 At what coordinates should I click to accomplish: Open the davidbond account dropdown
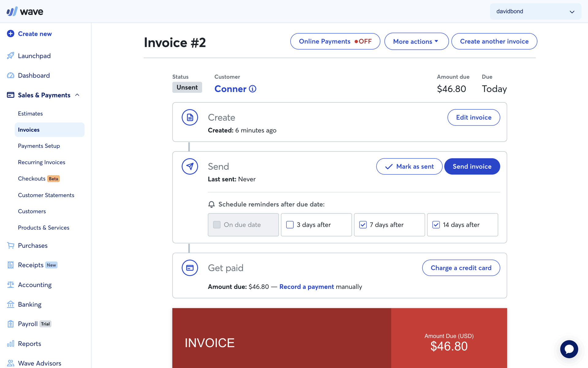pyautogui.click(x=535, y=12)
